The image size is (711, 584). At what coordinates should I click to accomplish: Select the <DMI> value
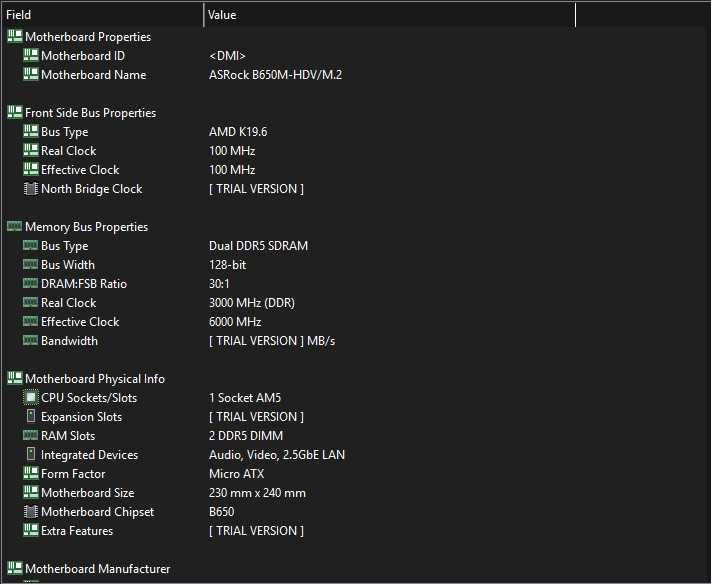[x=227, y=56]
